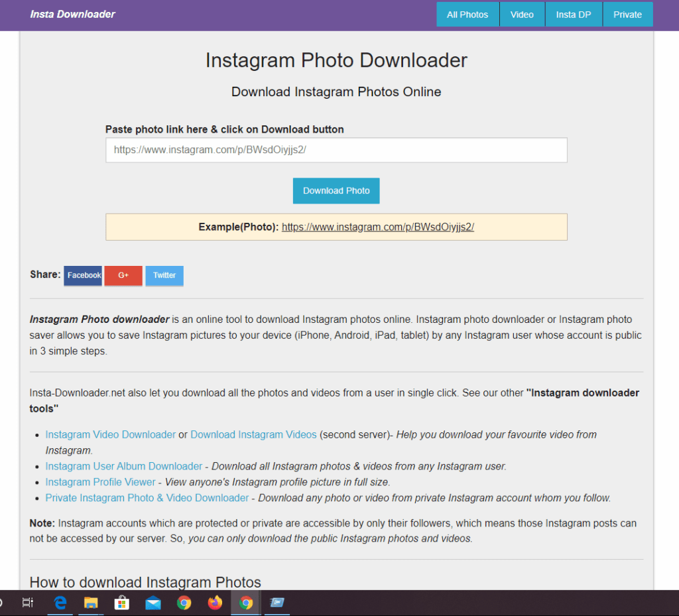Open the Run dialog taskbar icon
Viewport: 679px width, 616px height.
[277, 603]
